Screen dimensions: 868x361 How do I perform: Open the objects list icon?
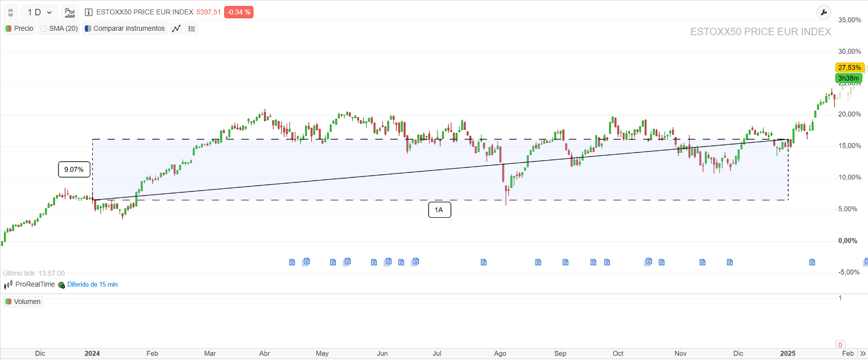point(192,29)
